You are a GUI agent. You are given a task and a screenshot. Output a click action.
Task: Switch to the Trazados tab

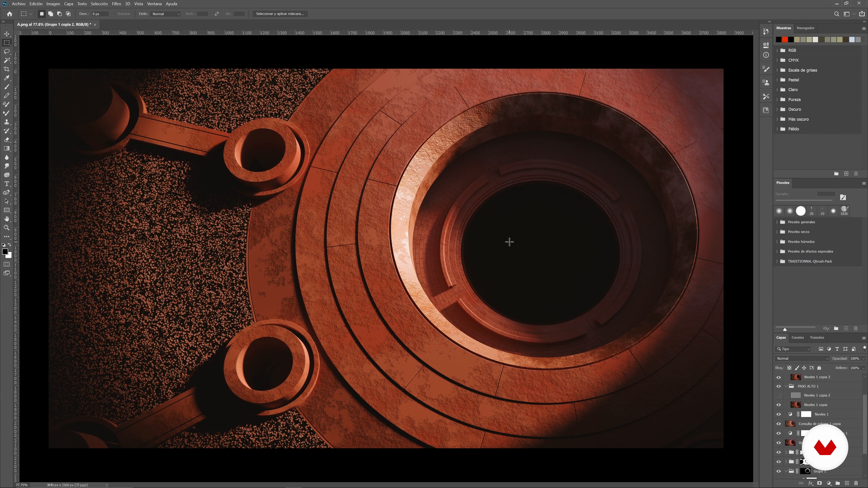(x=817, y=338)
